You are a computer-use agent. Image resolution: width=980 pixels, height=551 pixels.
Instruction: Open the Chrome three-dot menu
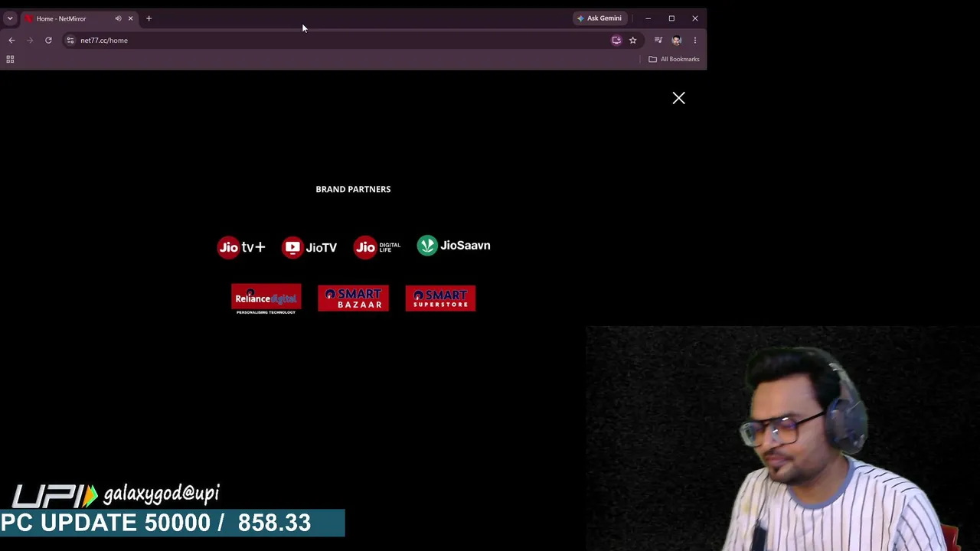point(695,41)
